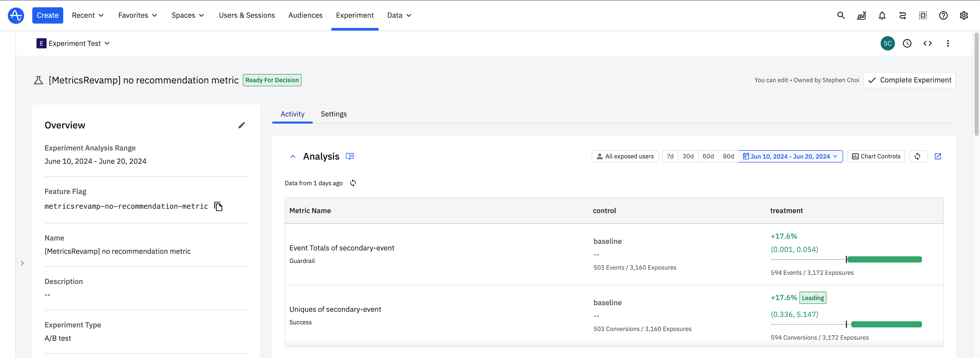
Task: Open the notifications bell
Action: click(882, 15)
